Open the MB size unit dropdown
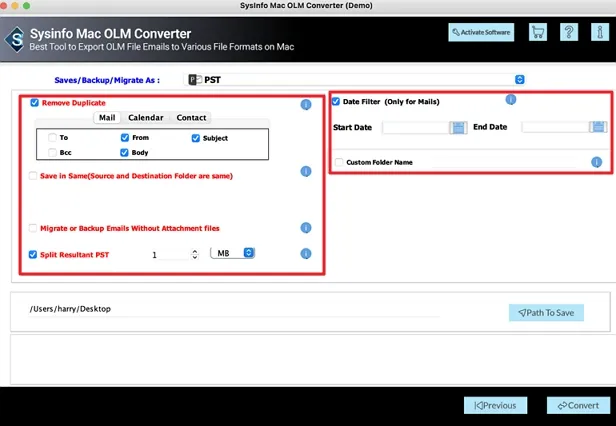The height and width of the screenshot is (426, 616). [x=233, y=253]
